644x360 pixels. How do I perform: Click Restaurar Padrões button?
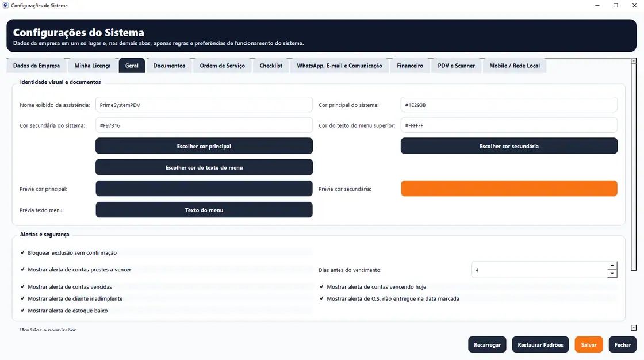[540, 345]
